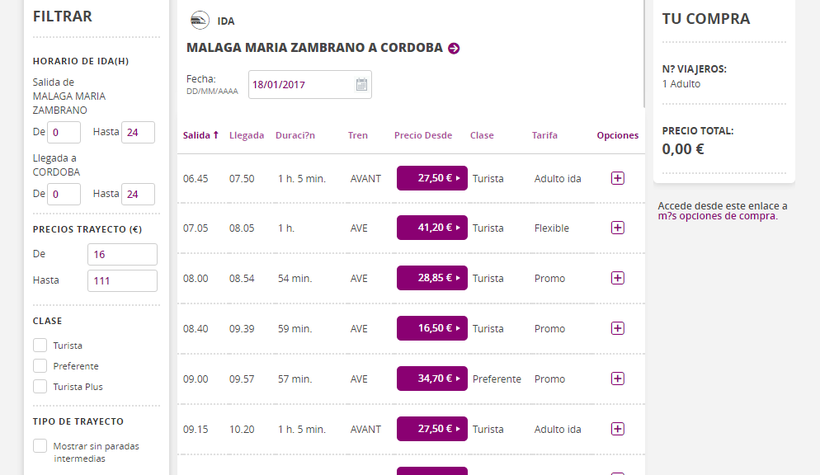Viewport: 820px width, 475px height.
Task: Toggle Mostrar sin paradas intermedias checkbox
Action: [40, 446]
